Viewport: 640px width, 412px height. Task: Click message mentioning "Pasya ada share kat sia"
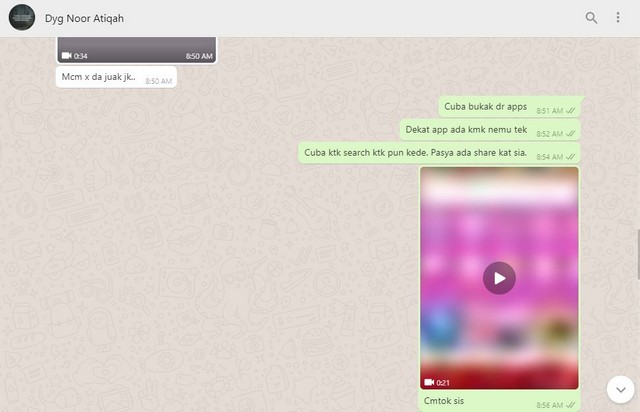click(x=415, y=154)
